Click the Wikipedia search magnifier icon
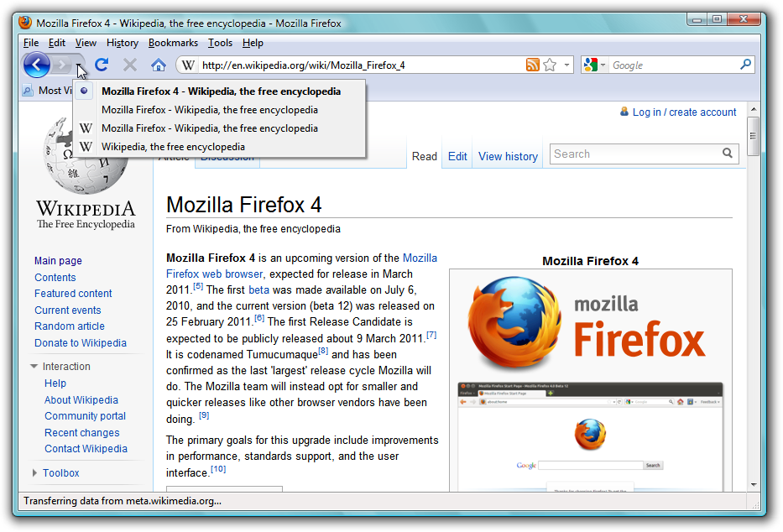The width and height of the screenshot is (783, 532). (x=728, y=154)
